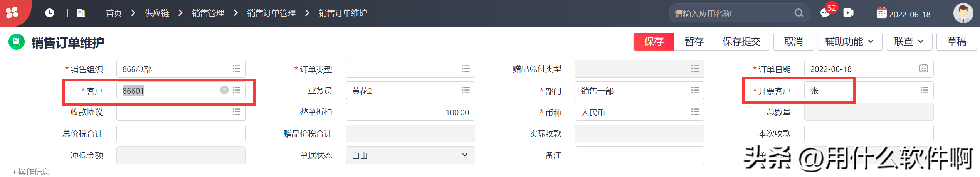Open the calendar picker in 订单日期 field

924,69
